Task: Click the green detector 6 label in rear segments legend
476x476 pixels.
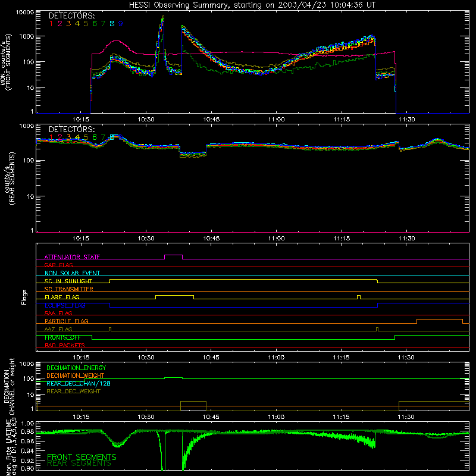Action: 95,137
